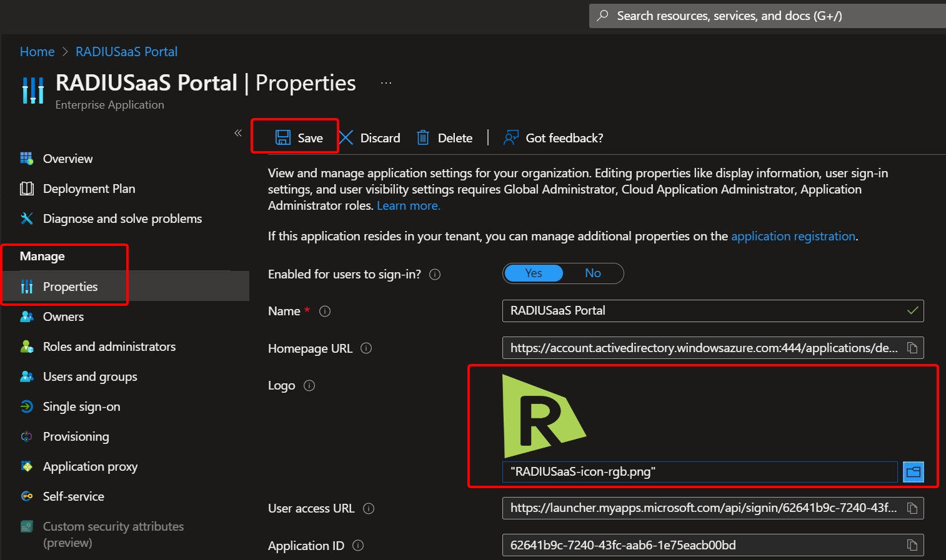Open the application registration link
The width and height of the screenshot is (946, 560).
coord(793,237)
